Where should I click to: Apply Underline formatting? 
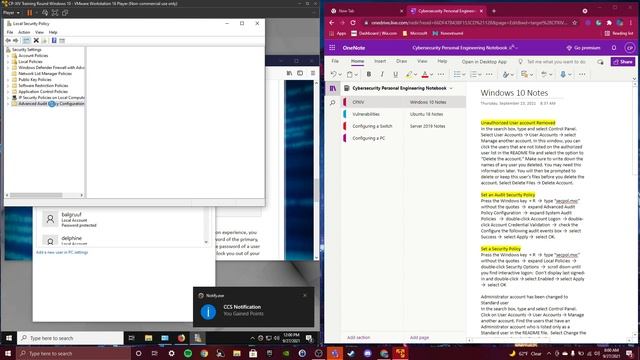(396, 74)
